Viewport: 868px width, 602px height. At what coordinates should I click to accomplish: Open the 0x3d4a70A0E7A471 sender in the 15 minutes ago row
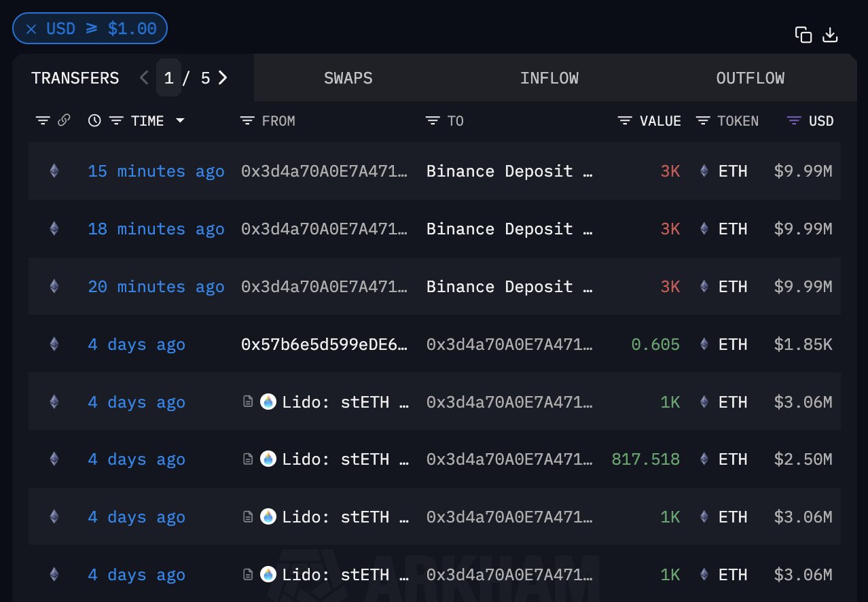point(325,171)
